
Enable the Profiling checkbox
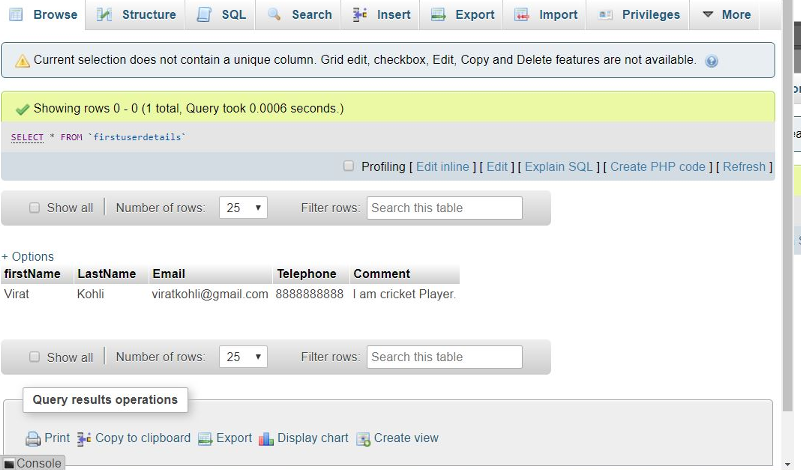pyautogui.click(x=348, y=166)
